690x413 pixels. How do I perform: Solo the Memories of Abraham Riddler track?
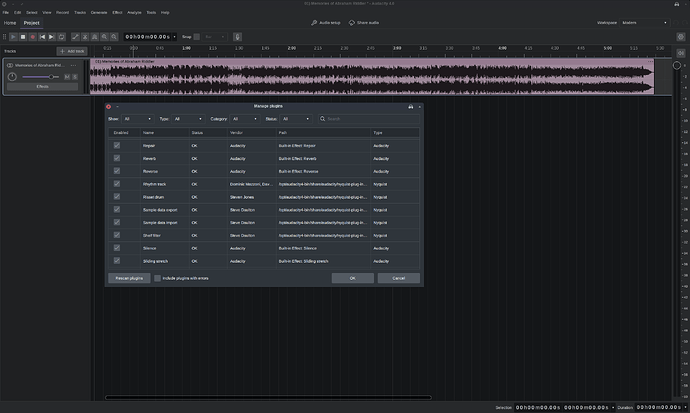click(x=75, y=77)
